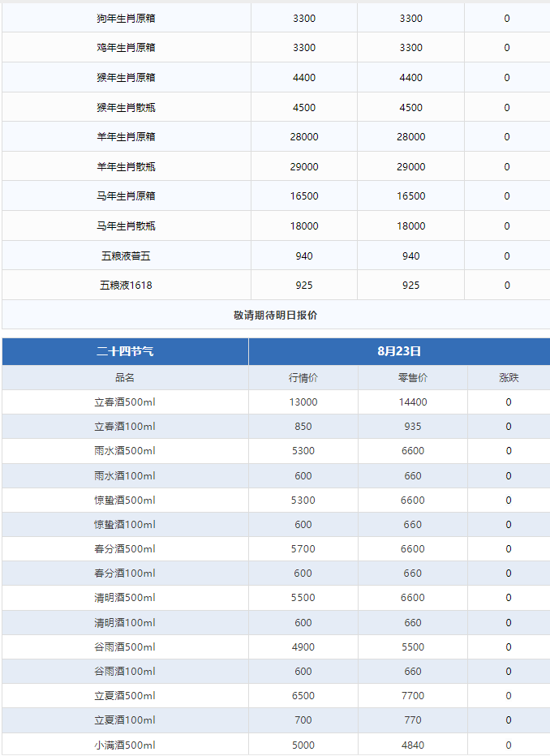This screenshot has height=756, width=550.
Task: Select the 猴年生肖散瓶 product name
Action: (126, 108)
